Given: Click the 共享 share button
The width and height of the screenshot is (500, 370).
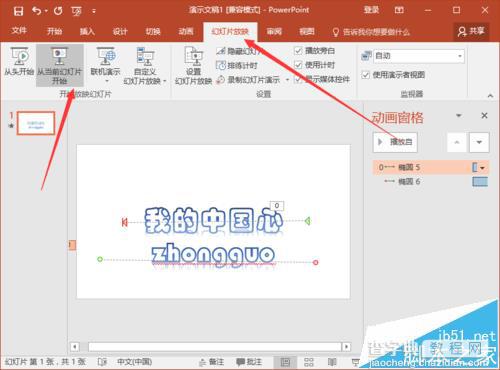Looking at the screenshot, I should [471, 32].
